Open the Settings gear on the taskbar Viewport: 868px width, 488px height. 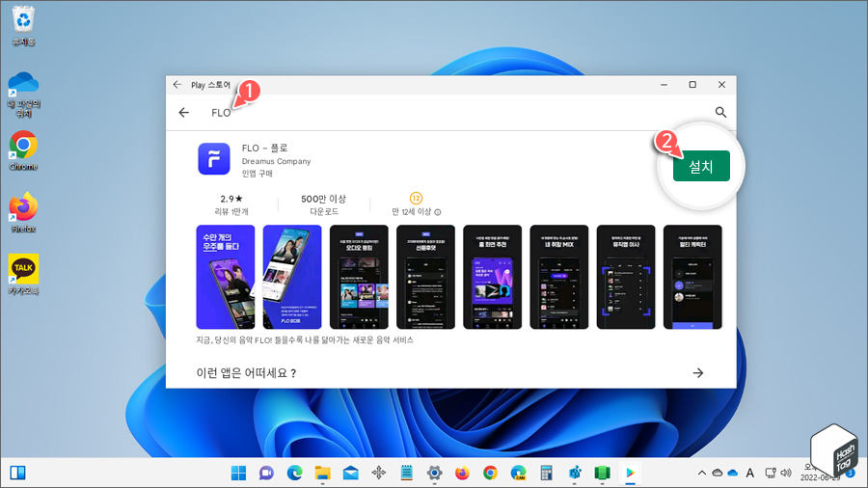435,474
